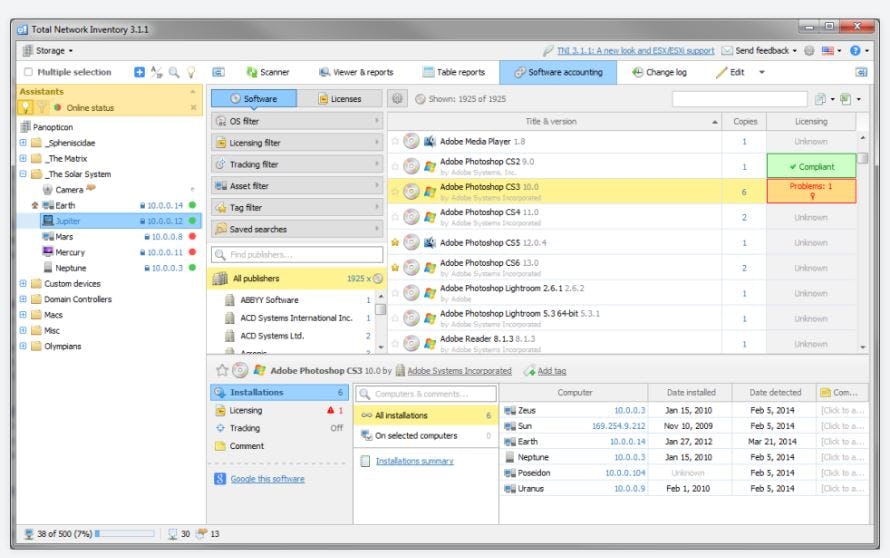Click the Com... comments column header icon
Image resolution: width=890 pixels, height=558 pixels.
click(825, 392)
